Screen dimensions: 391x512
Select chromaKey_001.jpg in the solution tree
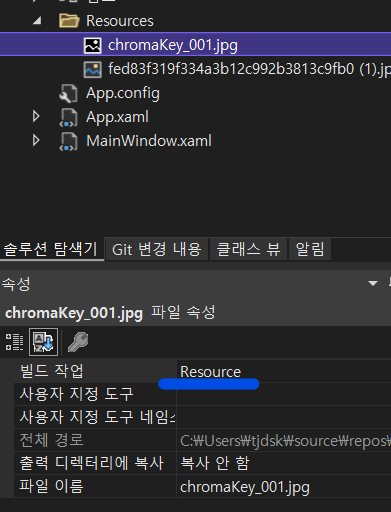click(x=173, y=45)
